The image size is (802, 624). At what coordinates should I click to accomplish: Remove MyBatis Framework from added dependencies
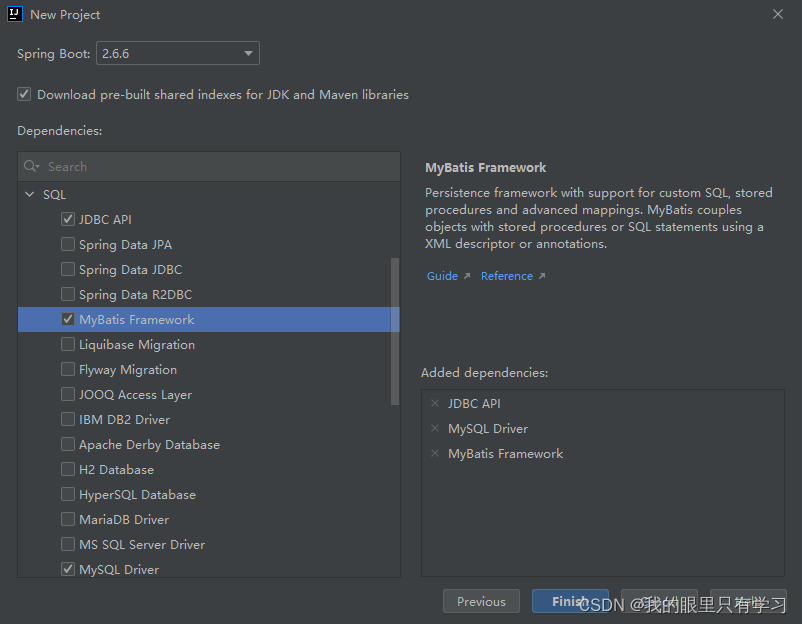pos(434,453)
